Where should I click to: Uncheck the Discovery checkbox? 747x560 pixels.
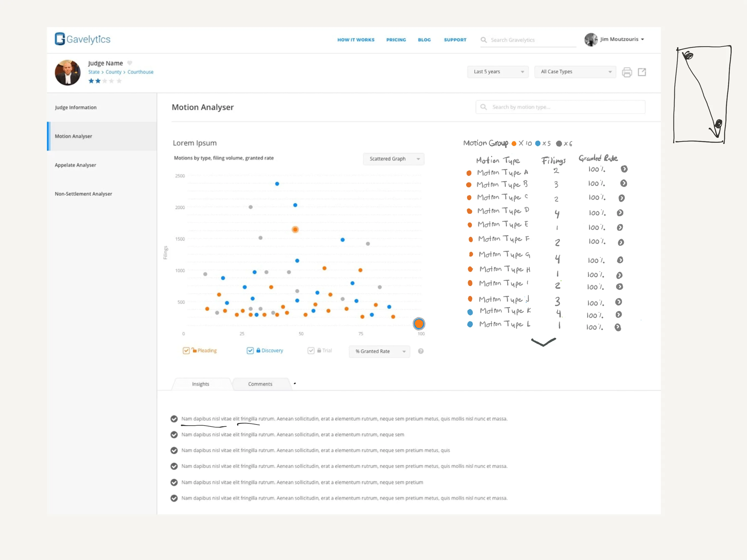[x=250, y=351]
